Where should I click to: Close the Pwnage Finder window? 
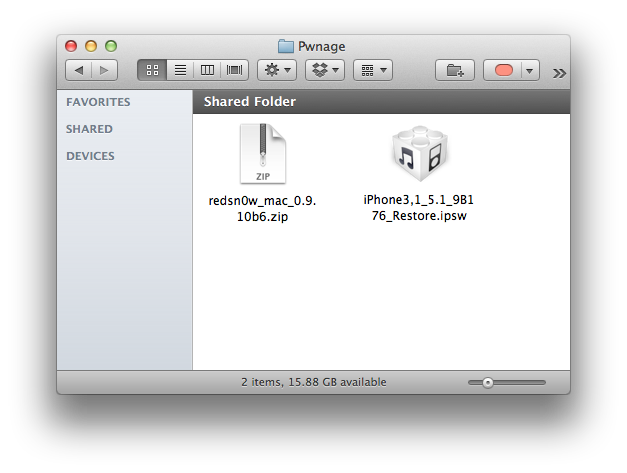[71, 46]
